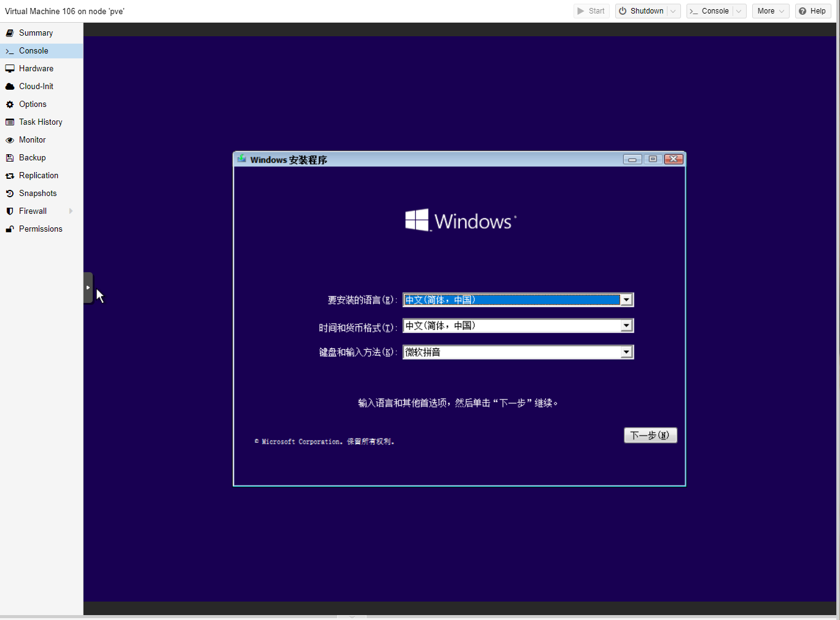Click the Permissions unlock icon

[x=10, y=229]
